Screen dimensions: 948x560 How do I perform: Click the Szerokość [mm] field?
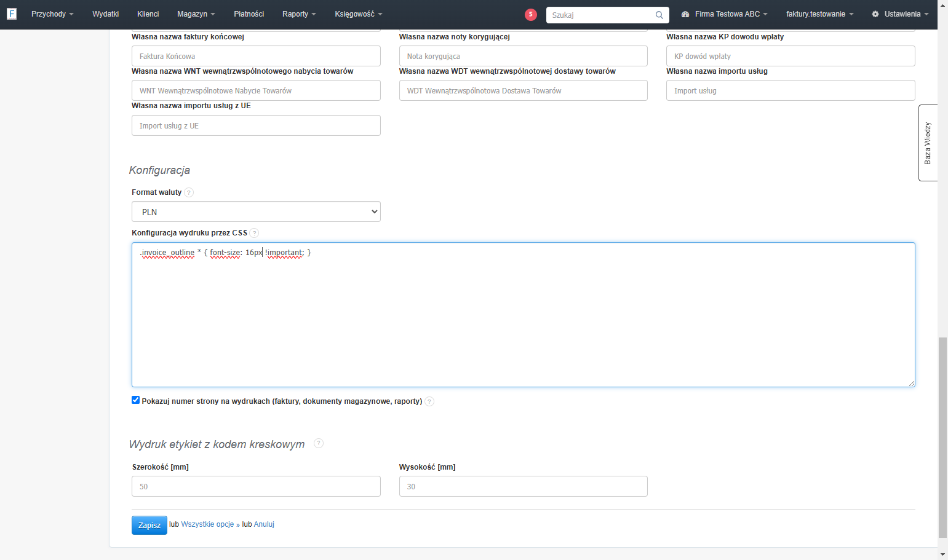(x=256, y=486)
